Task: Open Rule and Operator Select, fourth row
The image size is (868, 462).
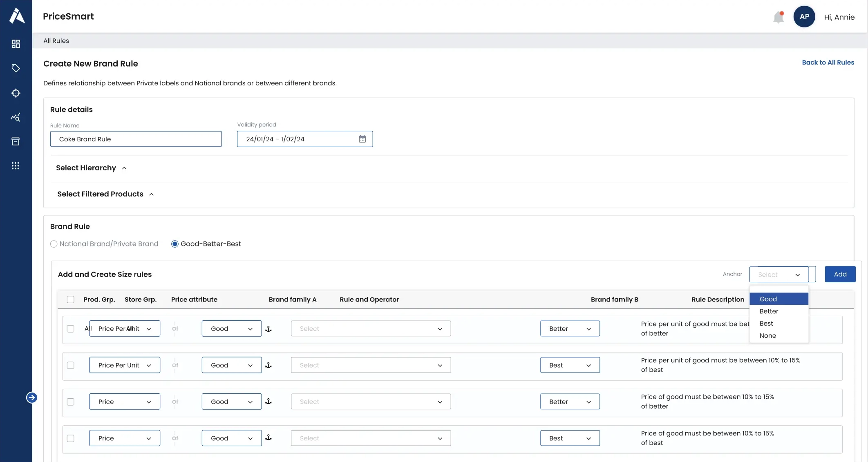Action: 371,438
